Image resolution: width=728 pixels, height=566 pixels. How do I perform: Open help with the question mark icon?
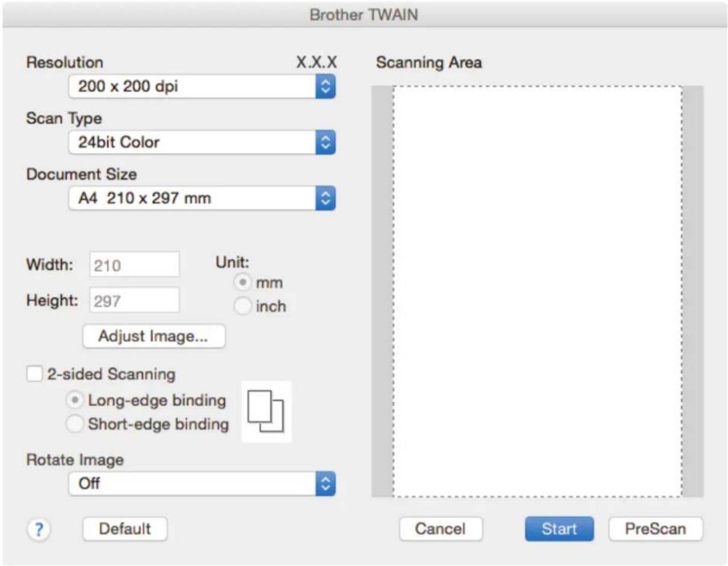(39, 529)
